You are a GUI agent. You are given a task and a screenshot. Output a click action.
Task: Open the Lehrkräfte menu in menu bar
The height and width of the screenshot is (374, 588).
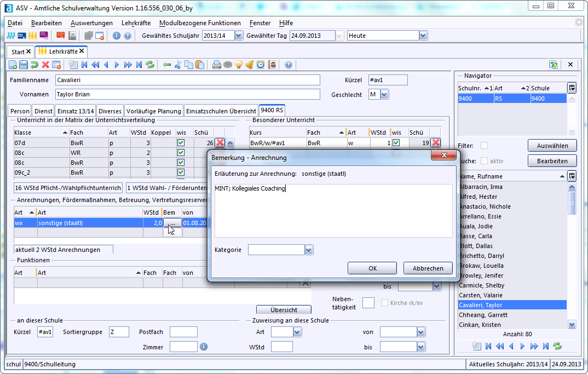pos(136,23)
